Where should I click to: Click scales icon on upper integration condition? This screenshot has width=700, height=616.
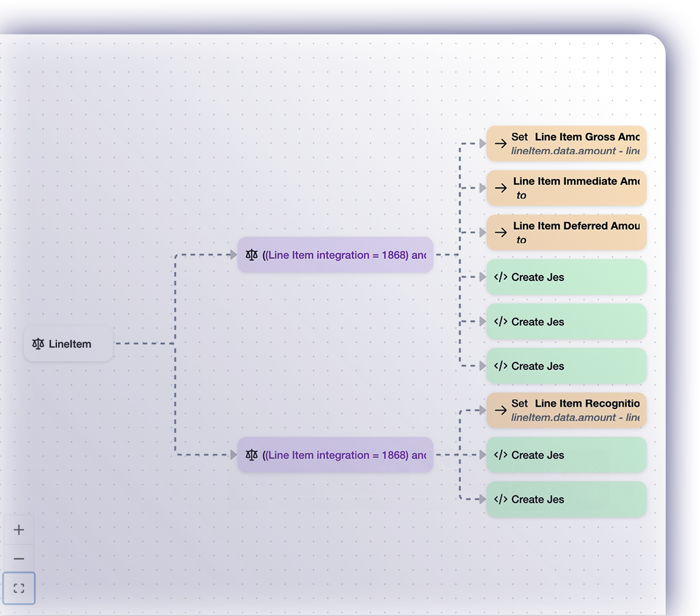pos(252,255)
